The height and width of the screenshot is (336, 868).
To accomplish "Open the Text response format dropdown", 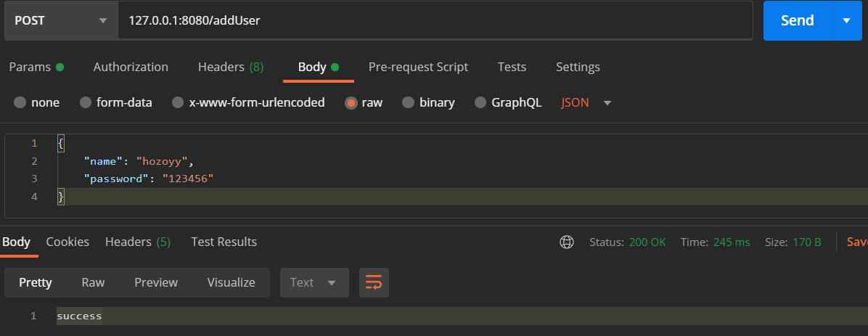I will (314, 282).
